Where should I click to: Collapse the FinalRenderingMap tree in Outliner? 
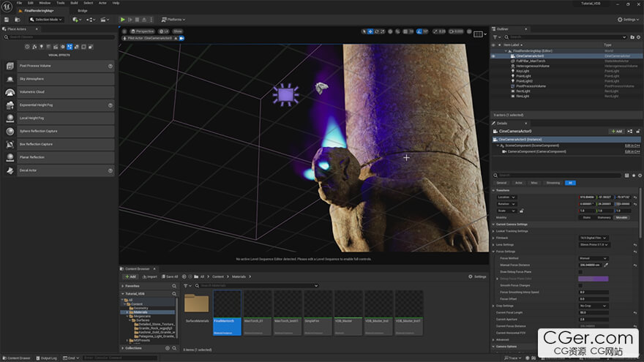point(506,51)
